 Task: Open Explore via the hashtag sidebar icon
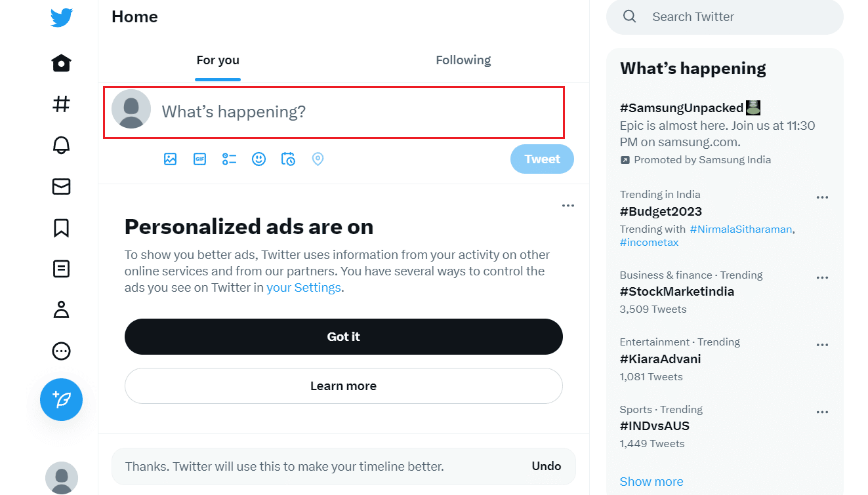[x=61, y=104]
